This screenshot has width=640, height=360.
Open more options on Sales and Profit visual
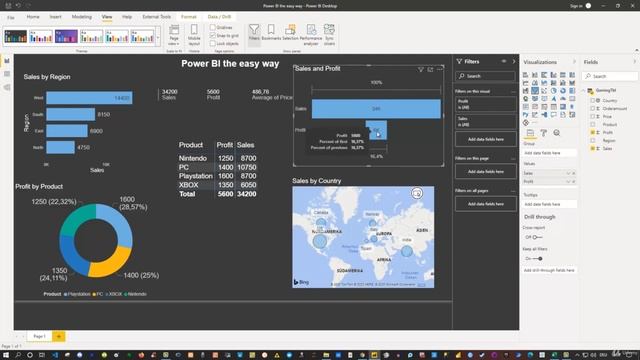440,70
